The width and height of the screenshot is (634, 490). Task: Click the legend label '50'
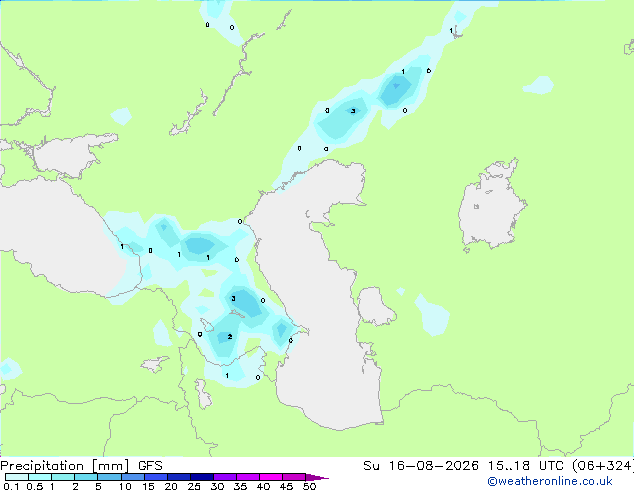click(x=309, y=486)
